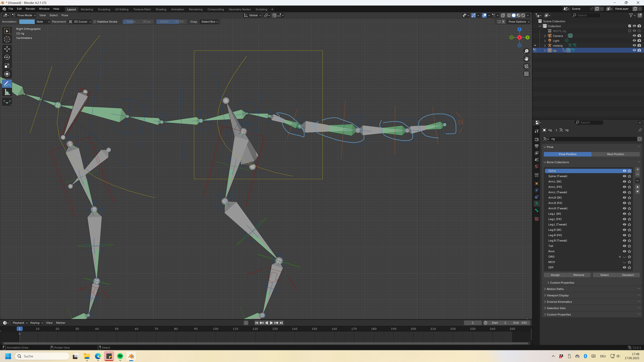
Task: Click the pan hand viewport icon
Action: click(x=526, y=59)
